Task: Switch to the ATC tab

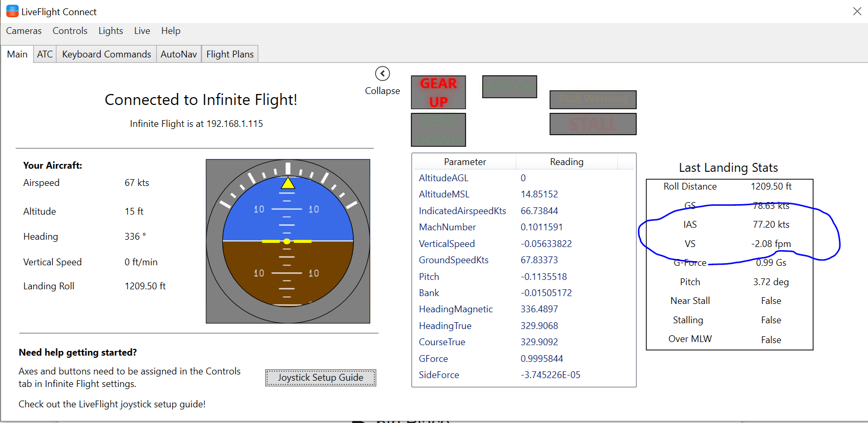Action: pos(45,54)
